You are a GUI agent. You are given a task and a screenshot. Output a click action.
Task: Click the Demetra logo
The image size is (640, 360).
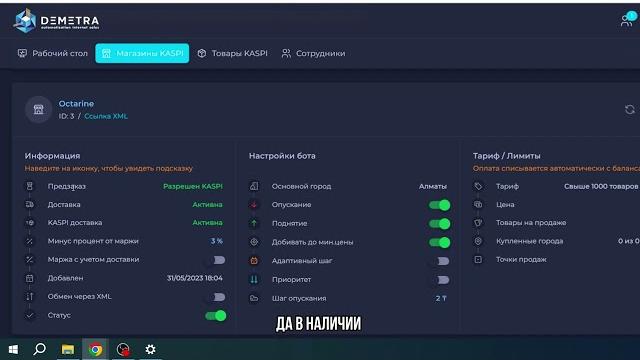click(56, 20)
